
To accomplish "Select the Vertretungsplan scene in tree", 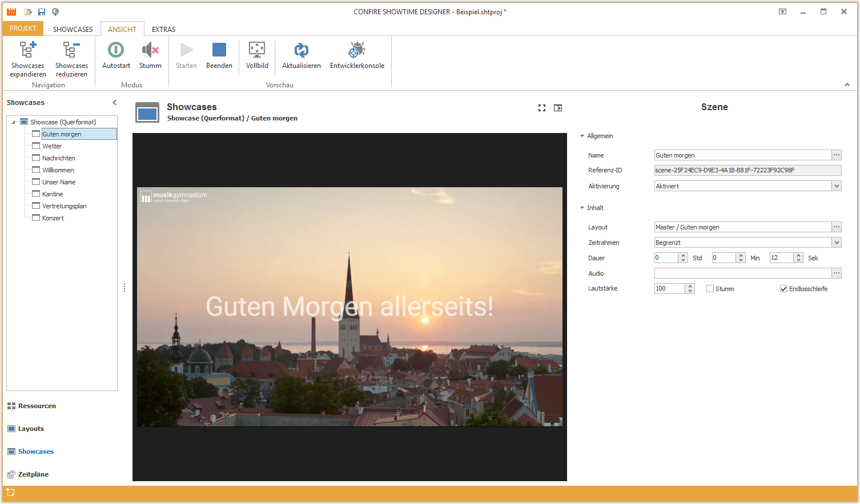I will 64,206.
